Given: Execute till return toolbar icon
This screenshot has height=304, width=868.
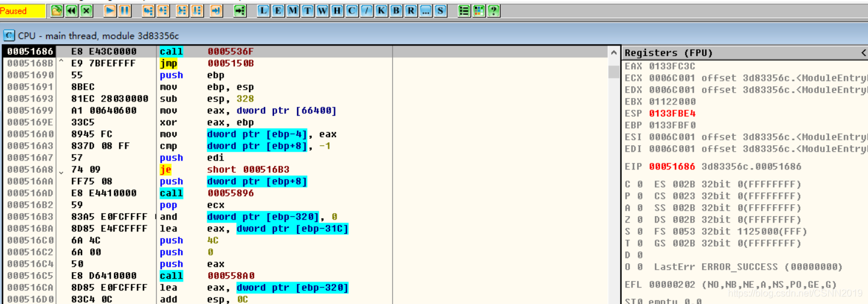Looking at the screenshot, I should click(x=216, y=11).
